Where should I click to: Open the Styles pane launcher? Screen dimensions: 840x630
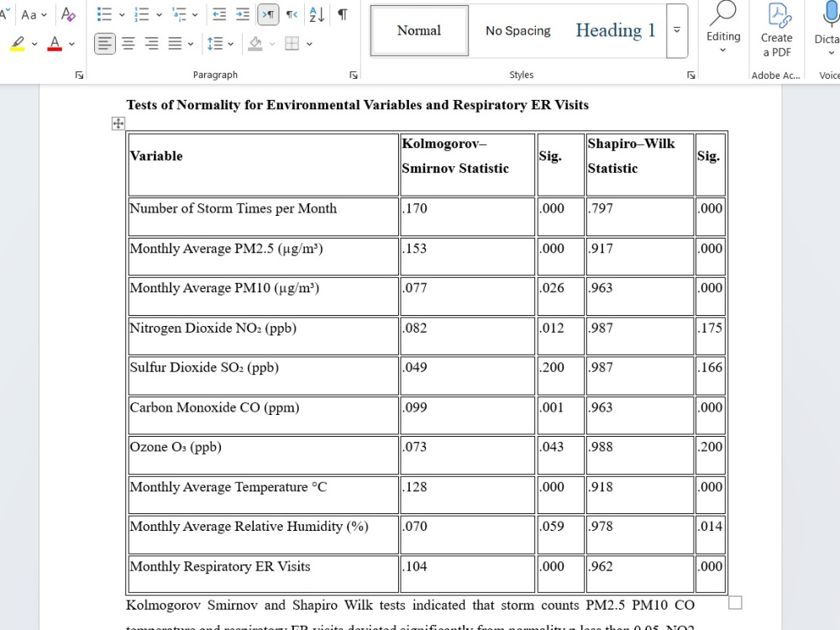691,76
